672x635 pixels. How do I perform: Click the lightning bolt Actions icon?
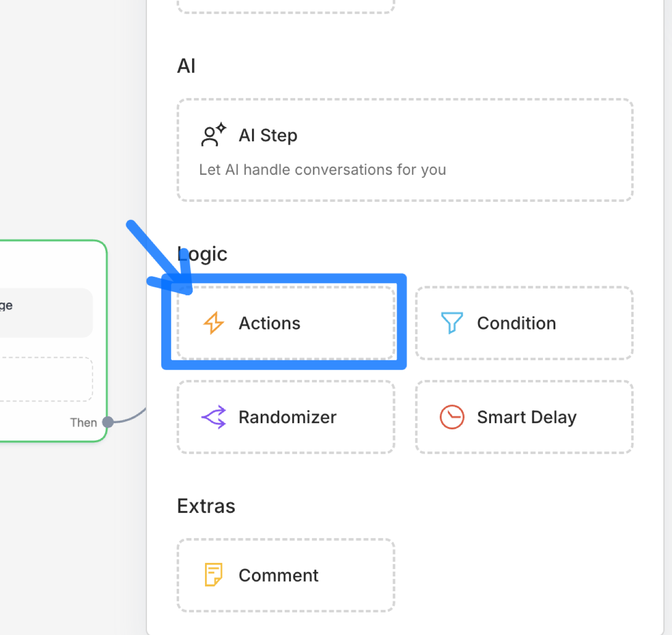point(214,323)
